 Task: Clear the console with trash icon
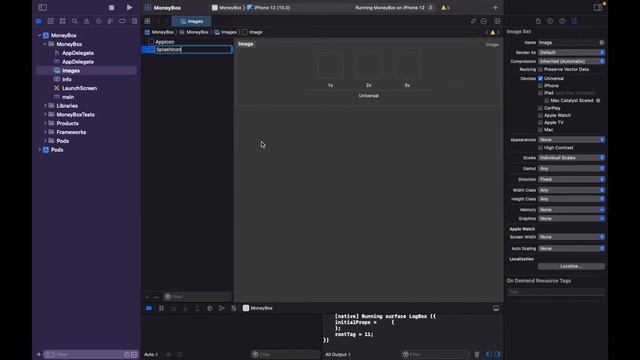click(477, 354)
